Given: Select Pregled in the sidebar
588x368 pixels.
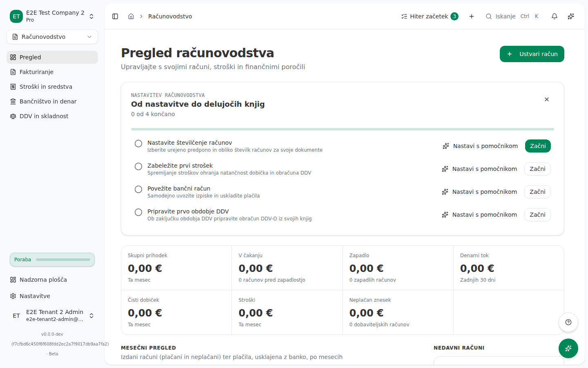Looking at the screenshot, I should pyautogui.click(x=52, y=57).
